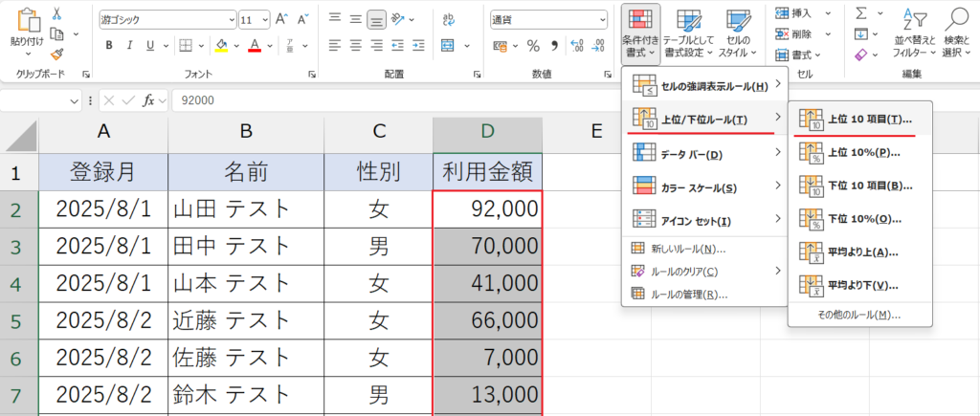Toggle top vertical align

coord(336,19)
